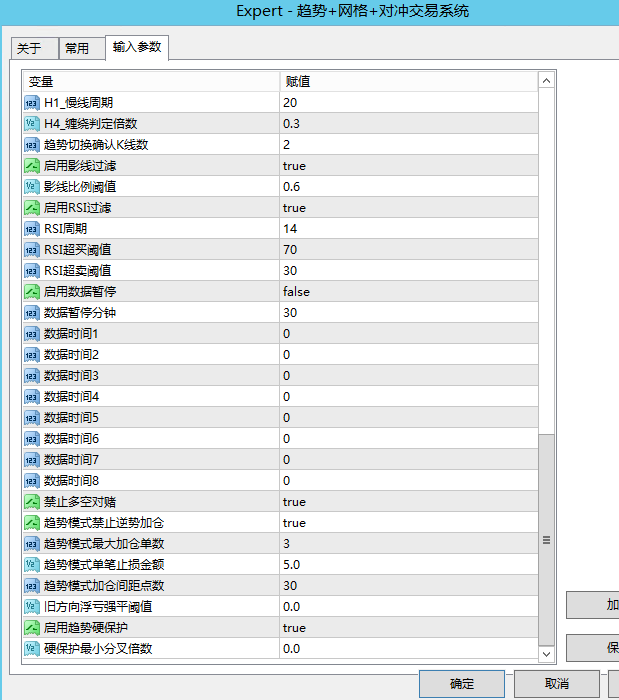Click the value 14 for RSI周期

click(x=290, y=229)
